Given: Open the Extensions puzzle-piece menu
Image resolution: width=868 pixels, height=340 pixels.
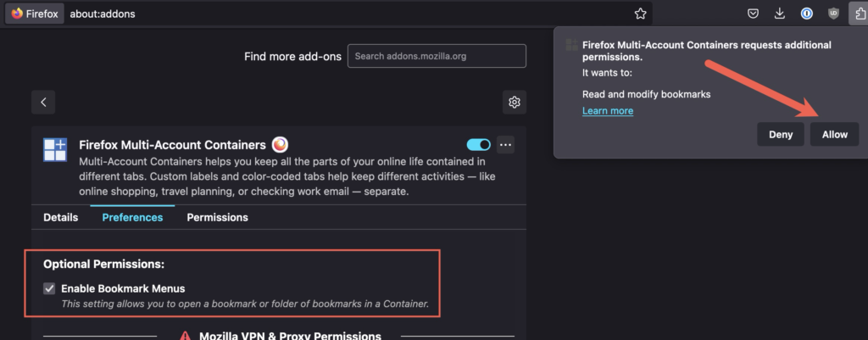Looking at the screenshot, I should 856,14.
